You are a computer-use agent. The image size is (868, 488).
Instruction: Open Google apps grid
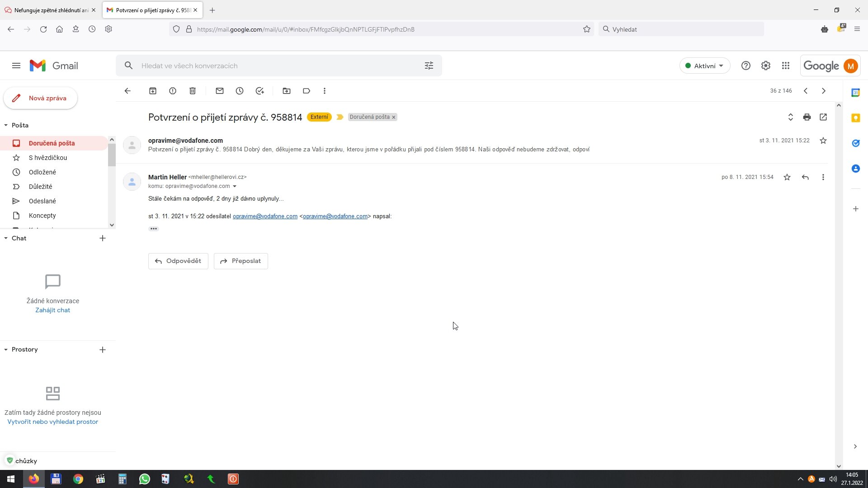[786, 66]
